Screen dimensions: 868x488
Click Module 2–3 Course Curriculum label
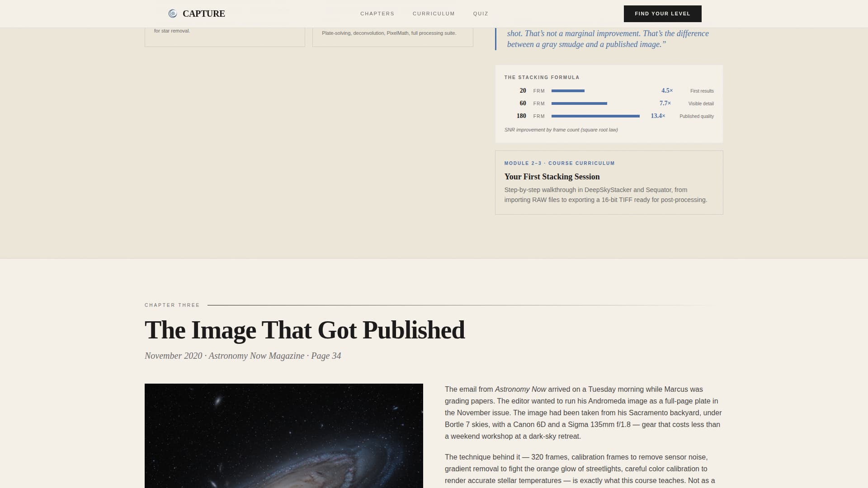coord(559,163)
